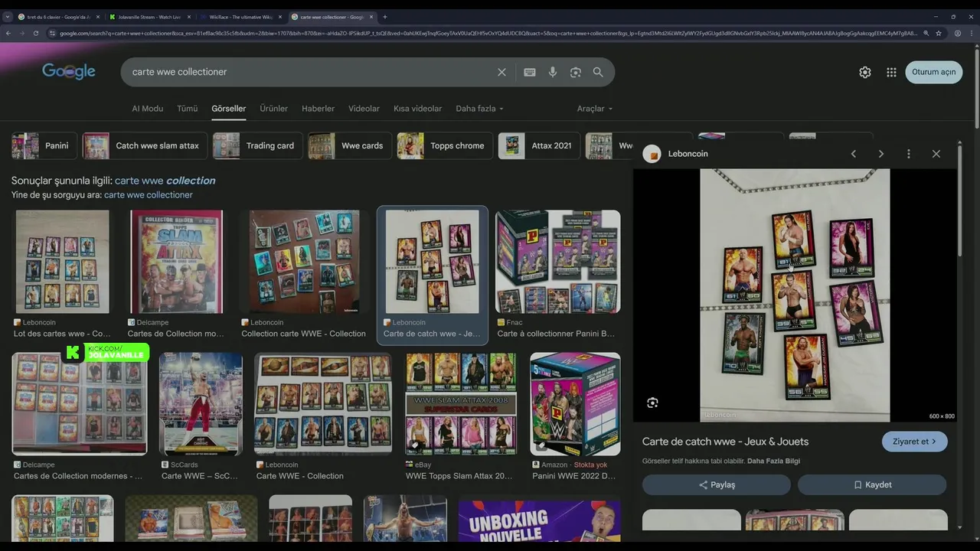This screenshot has height=551, width=980.
Task: Click the Paylaş share button
Action: [717, 484]
